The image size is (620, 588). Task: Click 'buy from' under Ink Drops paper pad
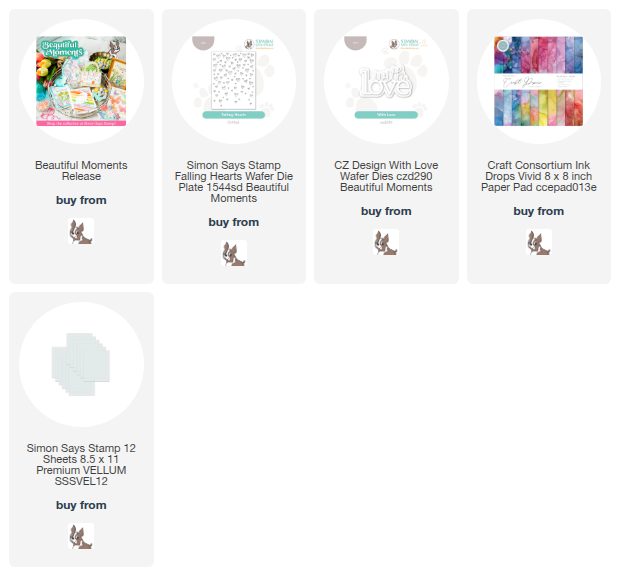coord(539,212)
